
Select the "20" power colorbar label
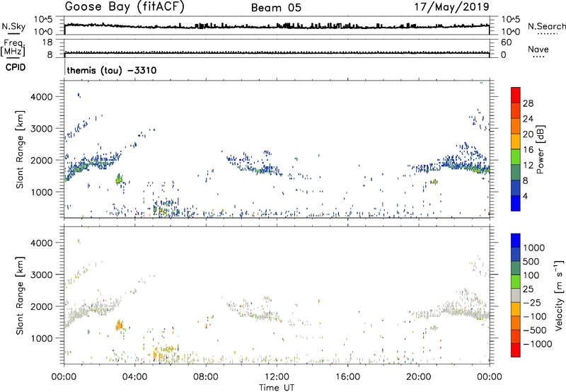coord(528,134)
